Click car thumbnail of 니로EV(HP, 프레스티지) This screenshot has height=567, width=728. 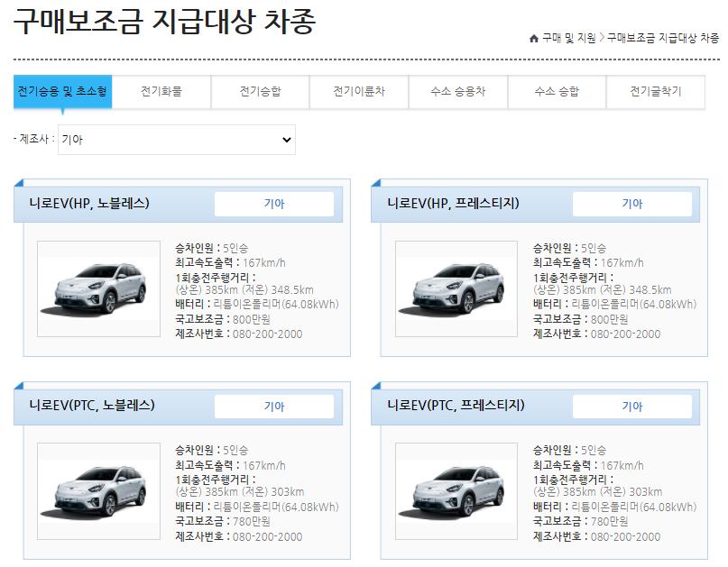point(456,288)
